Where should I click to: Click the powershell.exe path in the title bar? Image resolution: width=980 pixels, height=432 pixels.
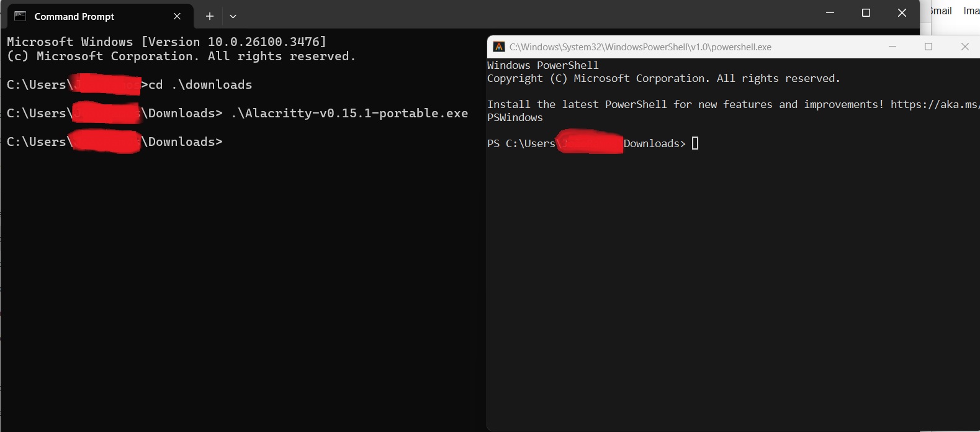click(x=639, y=47)
